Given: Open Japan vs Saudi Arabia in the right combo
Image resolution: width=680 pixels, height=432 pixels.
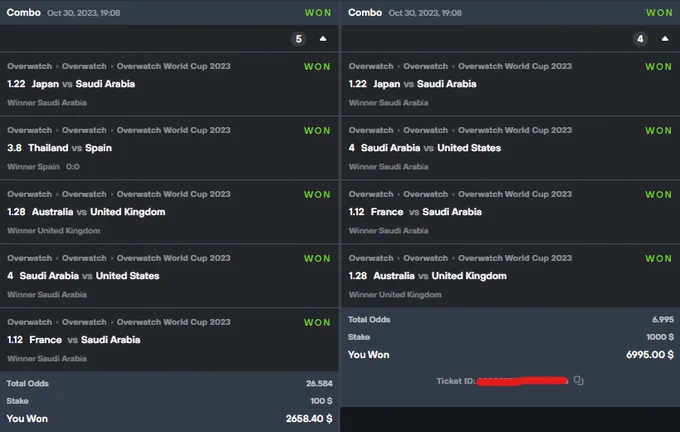Looking at the screenshot, I should [x=425, y=84].
